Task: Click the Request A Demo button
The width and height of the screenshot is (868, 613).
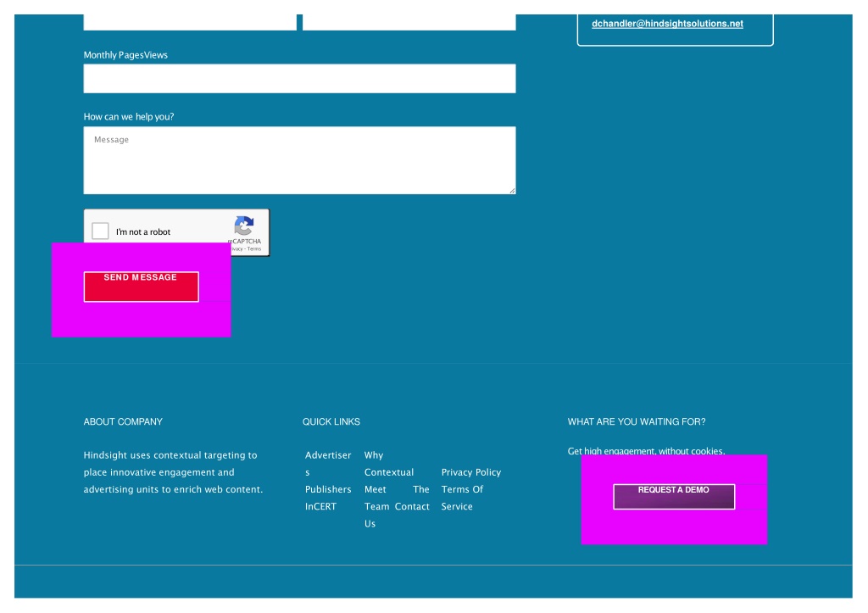Action: tap(674, 497)
